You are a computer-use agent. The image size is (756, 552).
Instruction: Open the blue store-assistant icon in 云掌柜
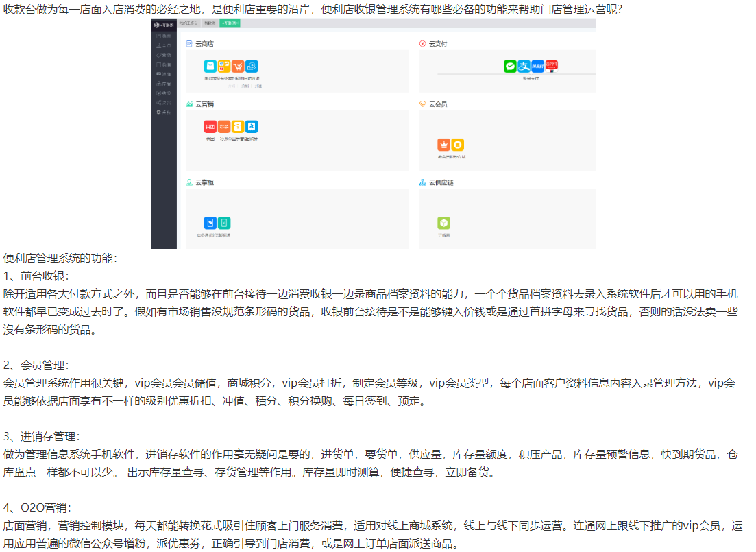pos(210,223)
